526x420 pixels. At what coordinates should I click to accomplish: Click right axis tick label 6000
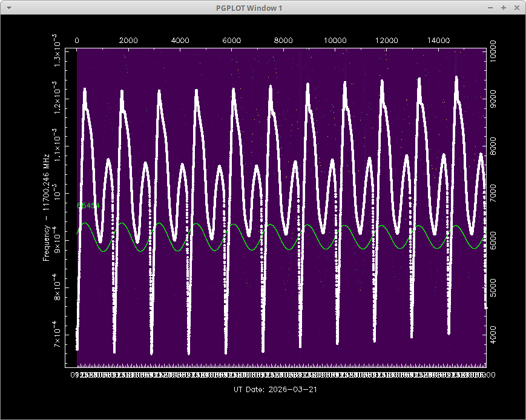click(x=493, y=240)
